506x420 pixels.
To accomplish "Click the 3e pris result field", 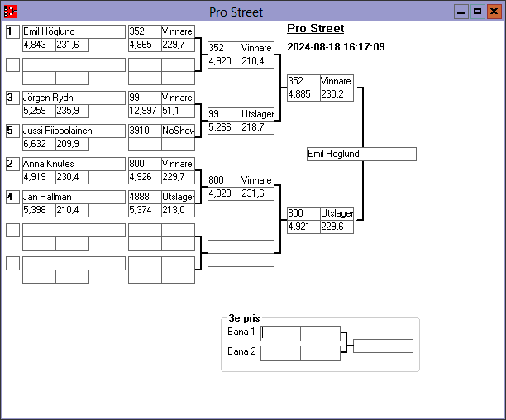I will click(x=383, y=346).
